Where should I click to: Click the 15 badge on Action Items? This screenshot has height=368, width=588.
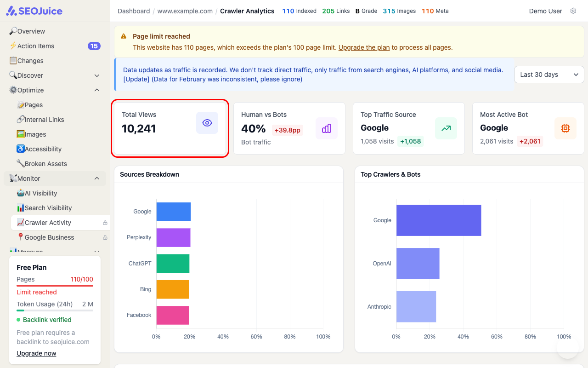(94, 46)
